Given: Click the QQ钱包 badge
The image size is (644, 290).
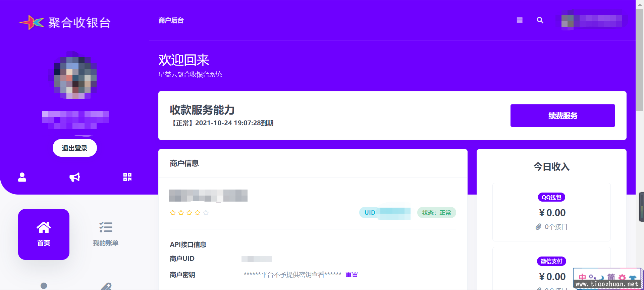Looking at the screenshot, I should (551, 197).
